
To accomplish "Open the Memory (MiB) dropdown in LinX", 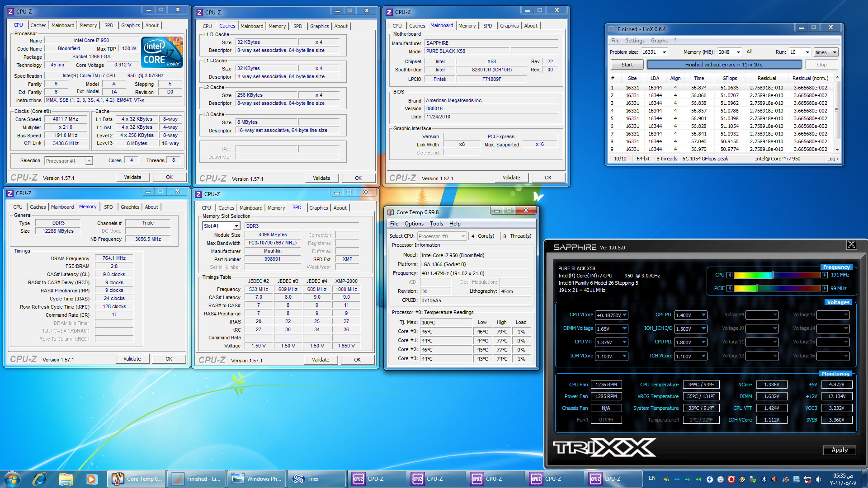I will (x=738, y=52).
